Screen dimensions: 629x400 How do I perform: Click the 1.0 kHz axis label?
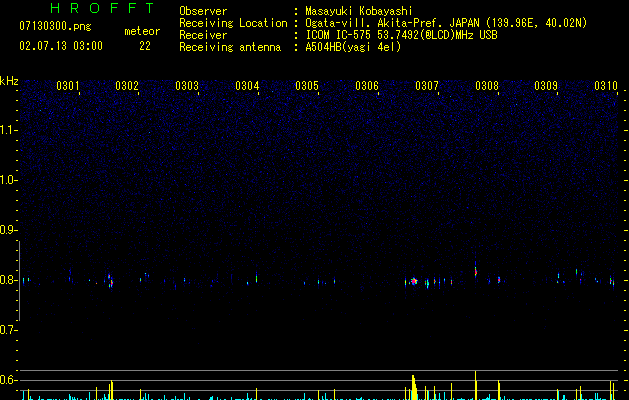pyautogui.click(x=8, y=180)
